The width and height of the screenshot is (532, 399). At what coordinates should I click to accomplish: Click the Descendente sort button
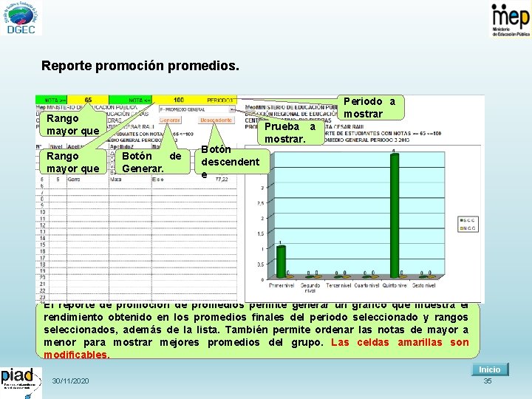pos(216,120)
